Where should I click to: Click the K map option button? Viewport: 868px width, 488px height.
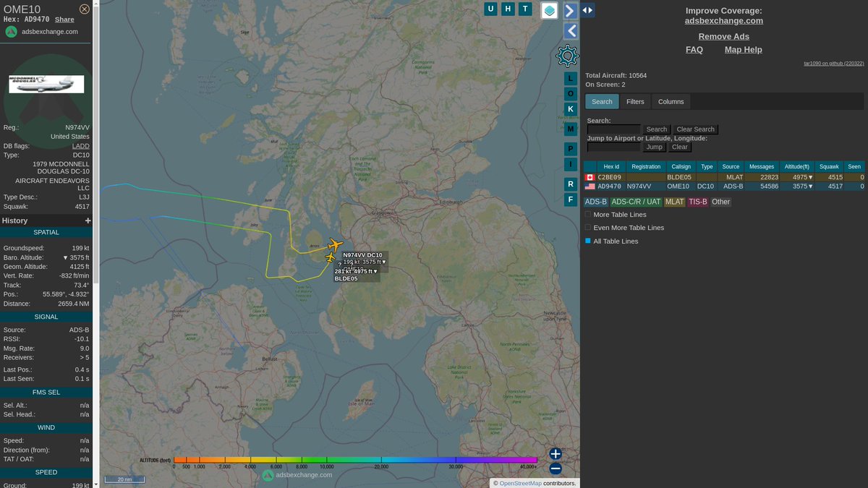pyautogui.click(x=571, y=110)
